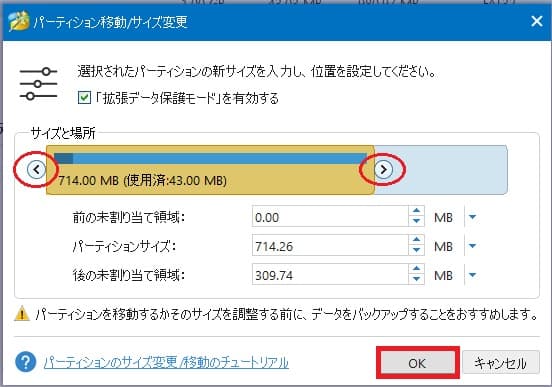Click the app icon in title bar

coord(19,21)
